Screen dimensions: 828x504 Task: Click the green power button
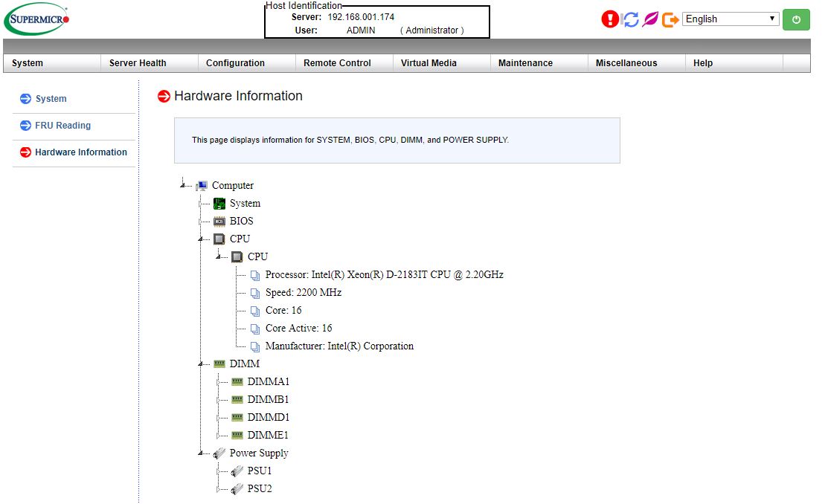click(x=796, y=19)
